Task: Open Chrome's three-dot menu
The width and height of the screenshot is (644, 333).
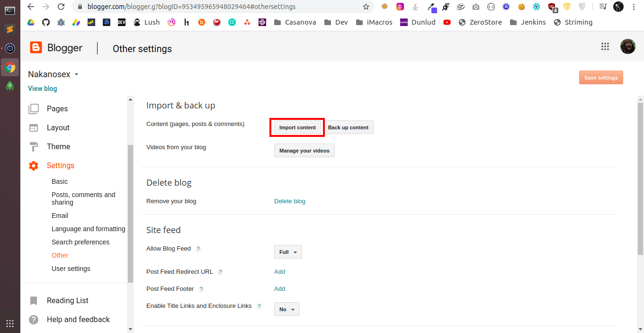Action: (x=634, y=7)
